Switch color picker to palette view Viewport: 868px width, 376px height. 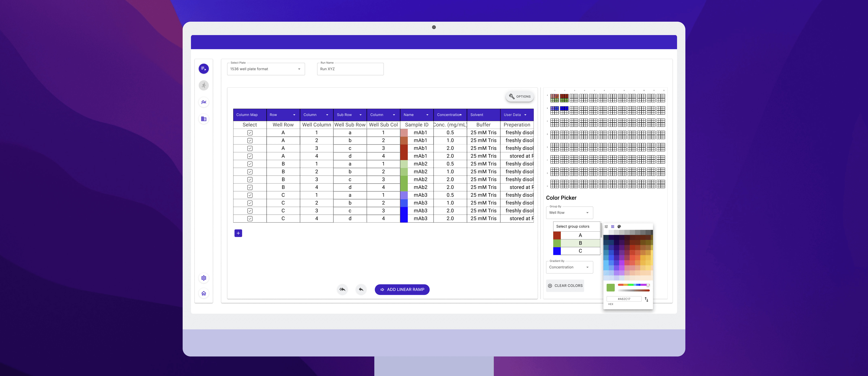pos(619,227)
